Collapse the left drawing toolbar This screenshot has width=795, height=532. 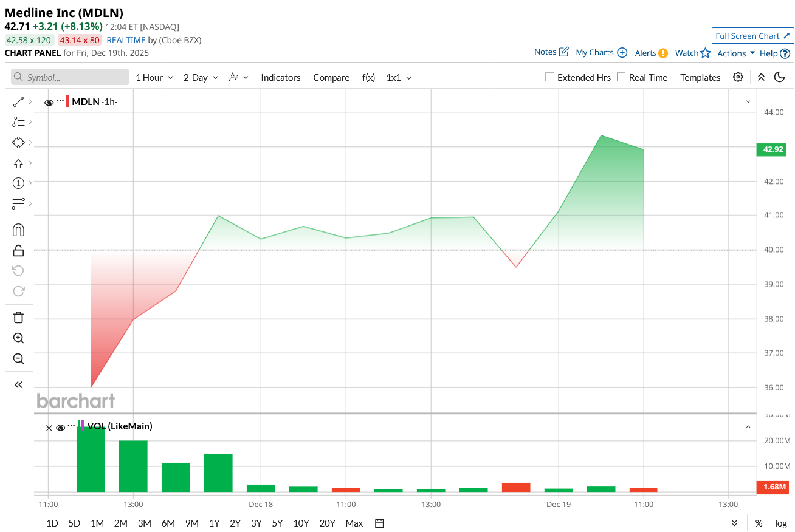click(18, 384)
